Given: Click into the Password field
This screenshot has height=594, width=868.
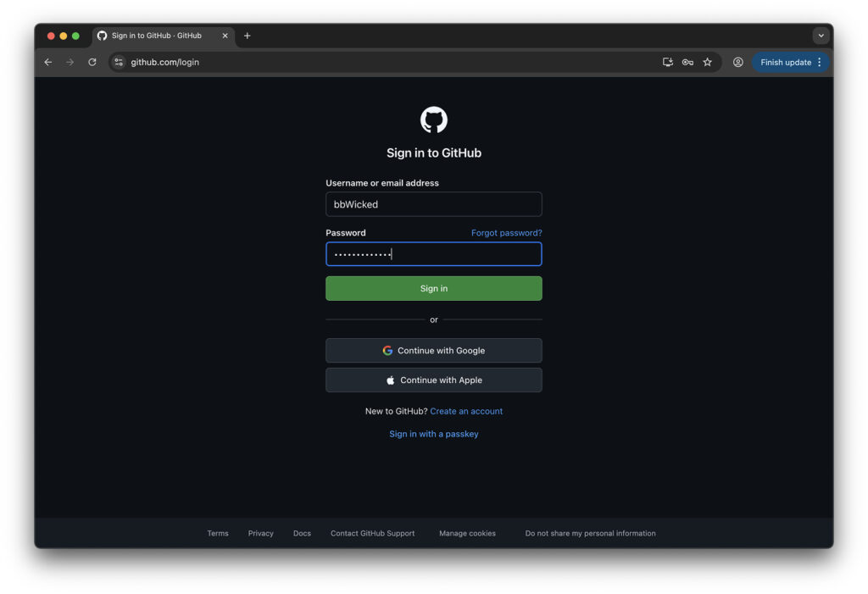Looking at the screenshot, I should (433, 254).
